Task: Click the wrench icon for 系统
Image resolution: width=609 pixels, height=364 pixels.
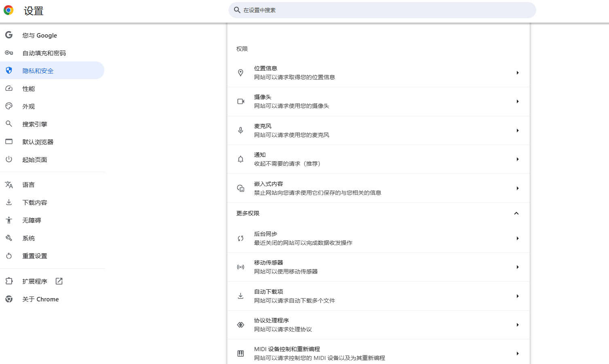Action: click(x=9, y=238)
